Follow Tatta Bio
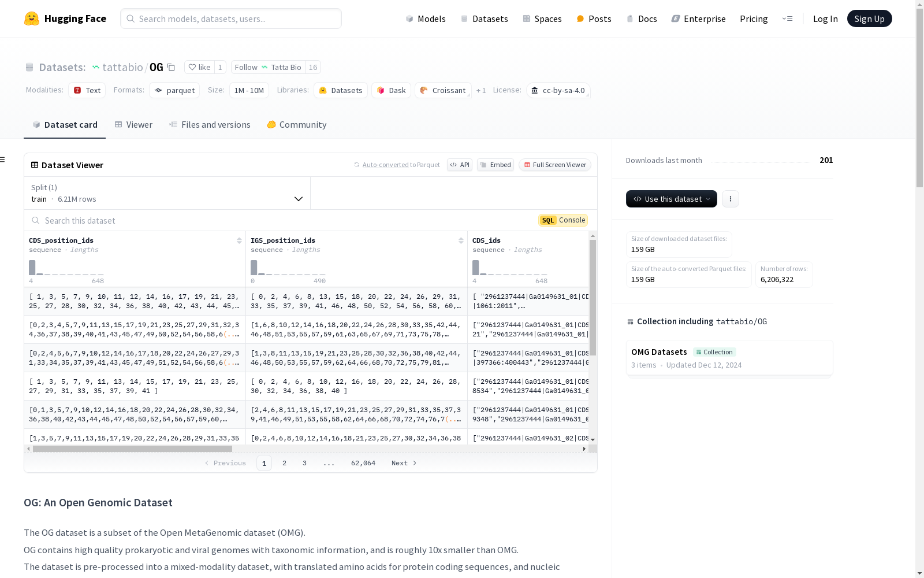 (x=268, y=67)
